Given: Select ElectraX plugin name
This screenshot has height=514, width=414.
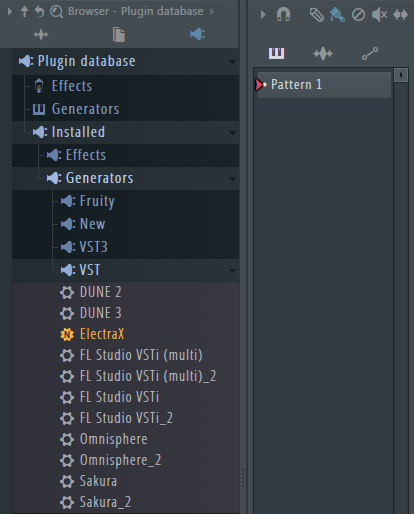Looking at the screenshot, I should [x=102, y=334].
